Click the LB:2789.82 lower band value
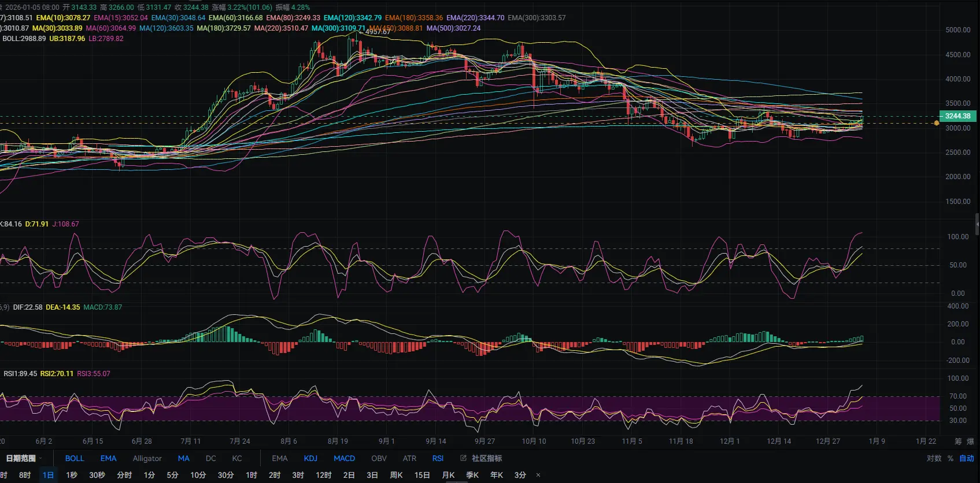 tap(106, 39)
